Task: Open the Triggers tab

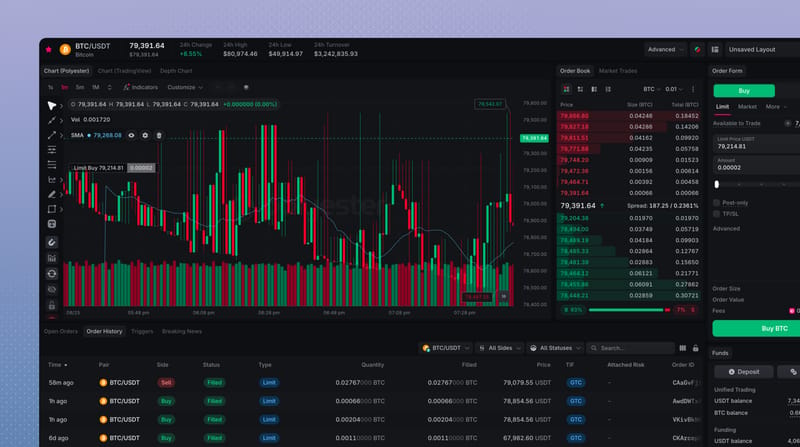Action: tap(142, 332)
